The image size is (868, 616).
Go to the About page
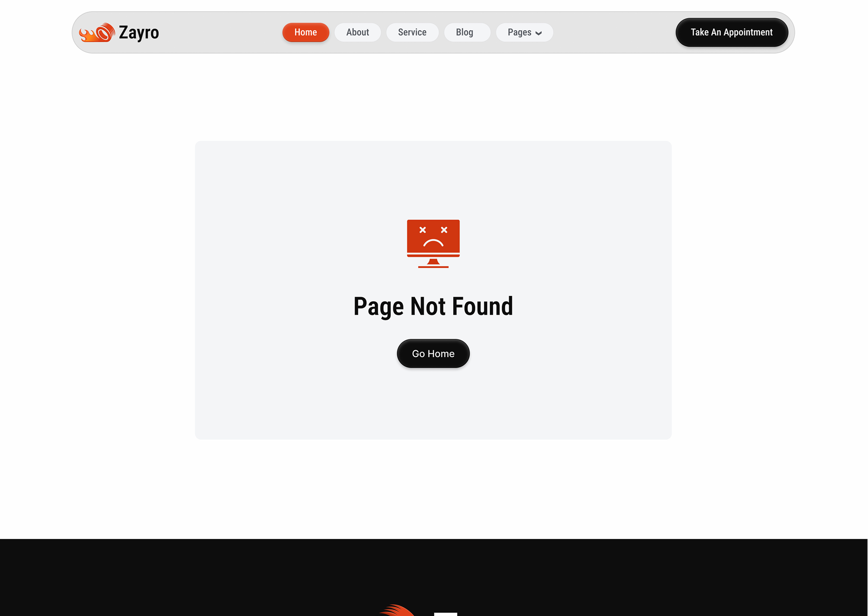[x=358, y=32]
